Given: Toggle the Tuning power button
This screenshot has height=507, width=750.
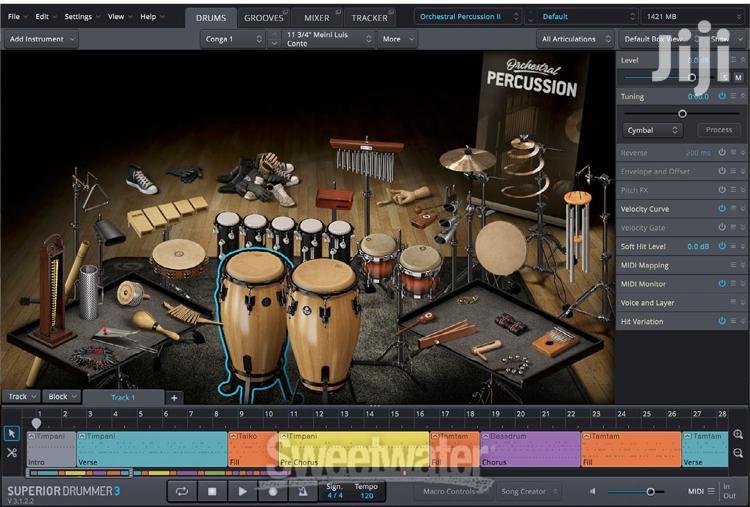Looking at the screenshot, I should pos(722,96).
